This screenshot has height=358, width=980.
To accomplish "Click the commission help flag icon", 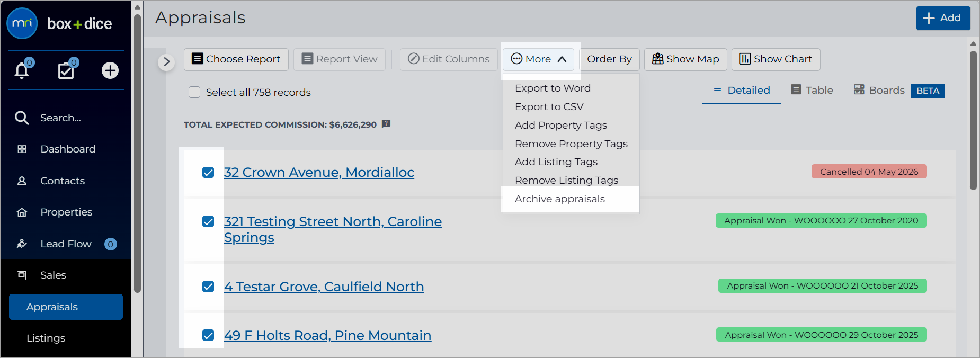I will pos(386,124).
